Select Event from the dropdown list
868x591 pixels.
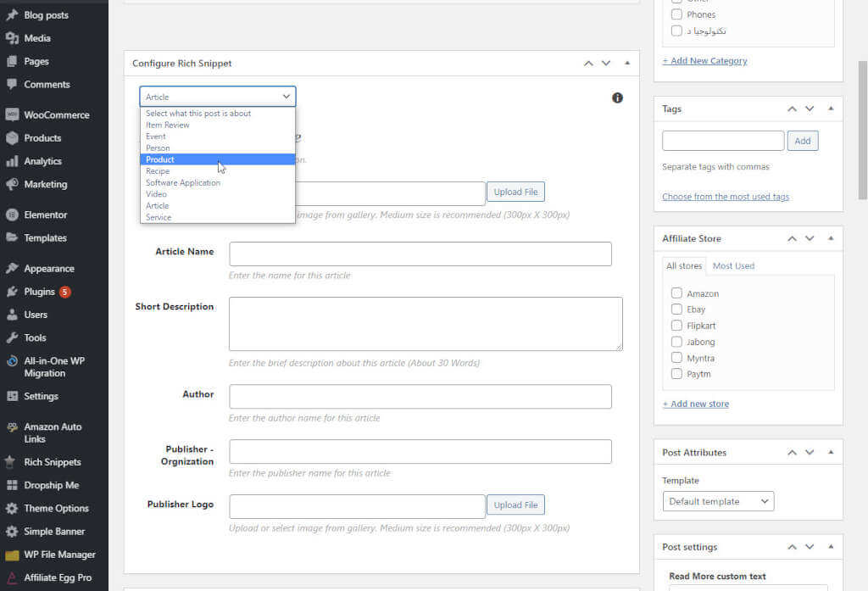pos(218,137)
